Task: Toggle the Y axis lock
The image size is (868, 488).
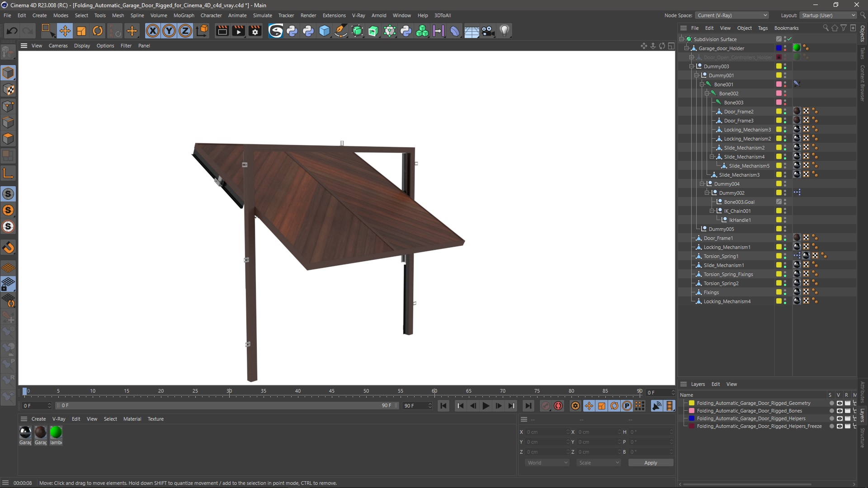Action: 169,31
